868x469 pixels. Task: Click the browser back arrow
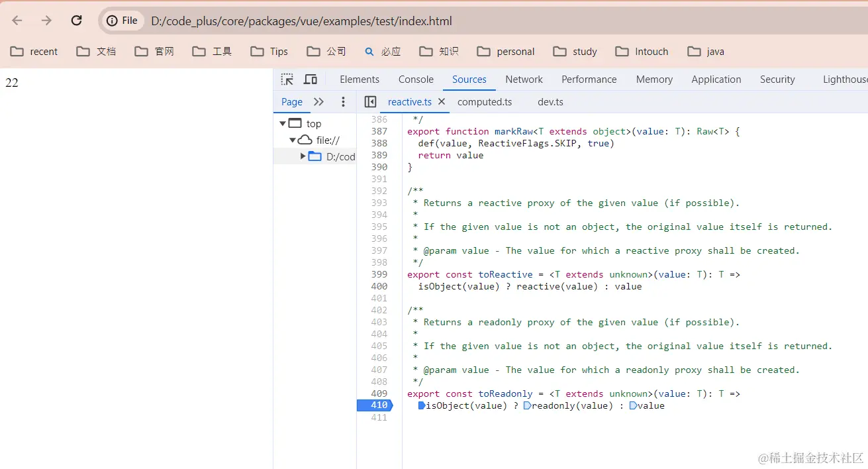click(x=17, y=21)
